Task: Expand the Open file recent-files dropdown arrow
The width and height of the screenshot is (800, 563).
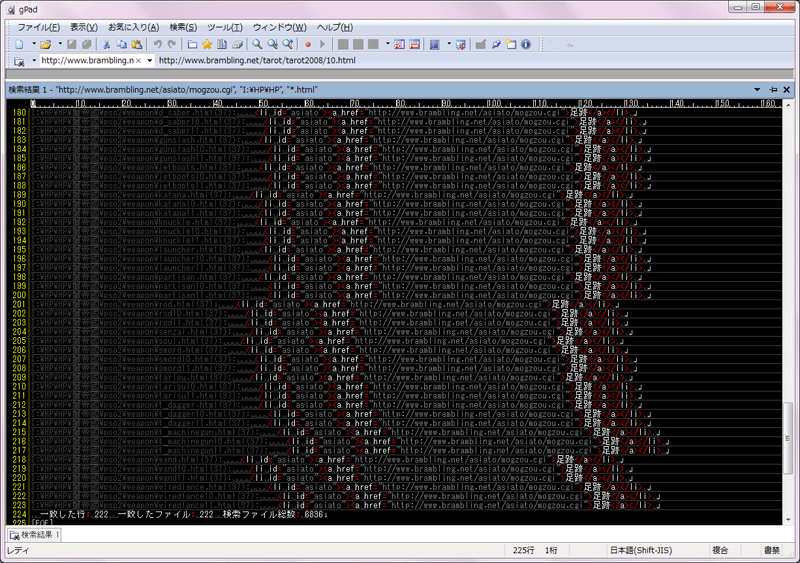Action: click(60, 44)
